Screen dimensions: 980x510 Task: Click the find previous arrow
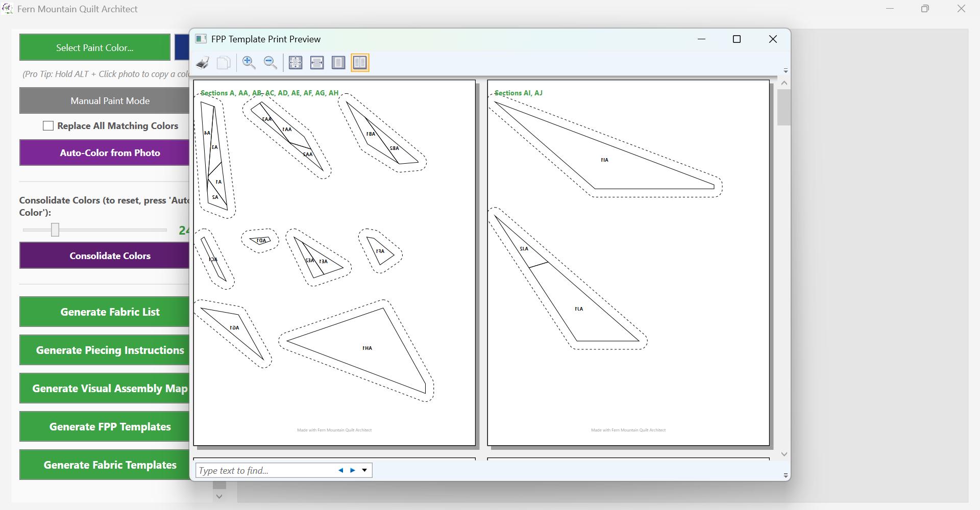(340, 470)
